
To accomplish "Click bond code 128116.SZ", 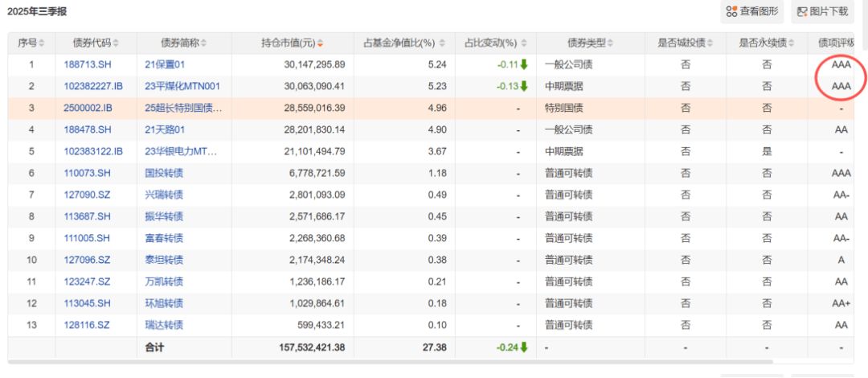I will point(86,325).
